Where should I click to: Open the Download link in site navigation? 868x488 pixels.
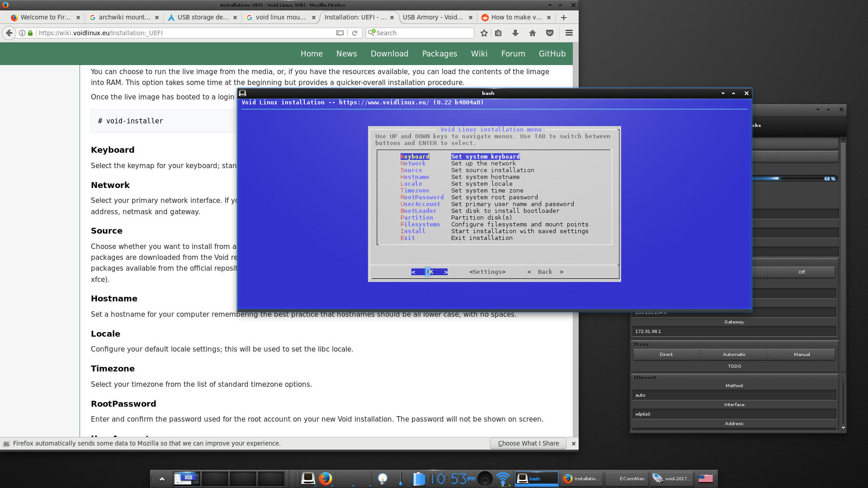click(x=389, y=54)
